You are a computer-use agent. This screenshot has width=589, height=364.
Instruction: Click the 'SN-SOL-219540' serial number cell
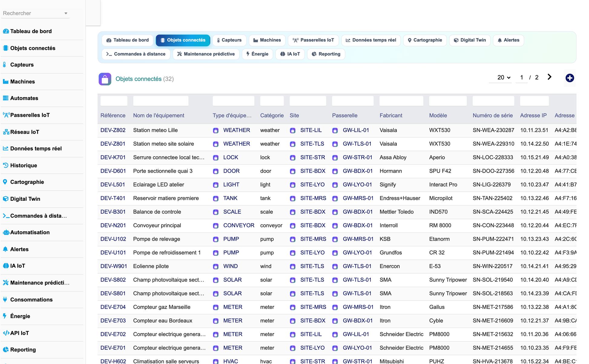coord(493,280)
